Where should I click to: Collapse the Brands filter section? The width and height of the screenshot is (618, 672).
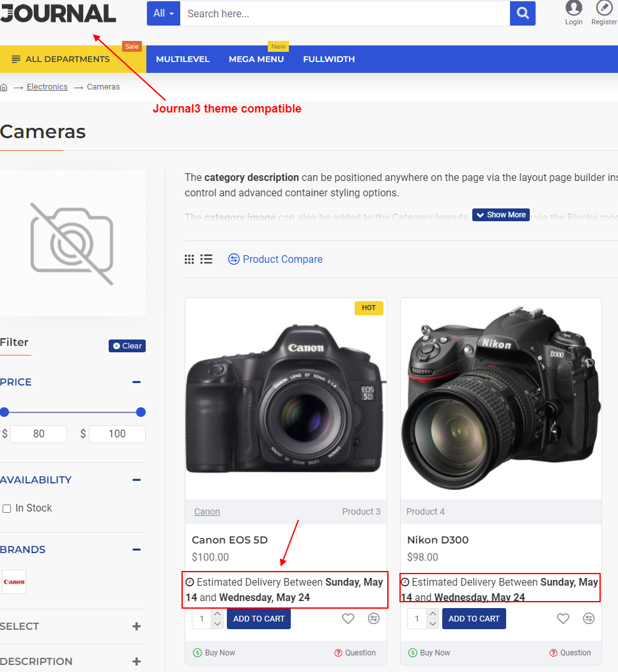[137, 549]
